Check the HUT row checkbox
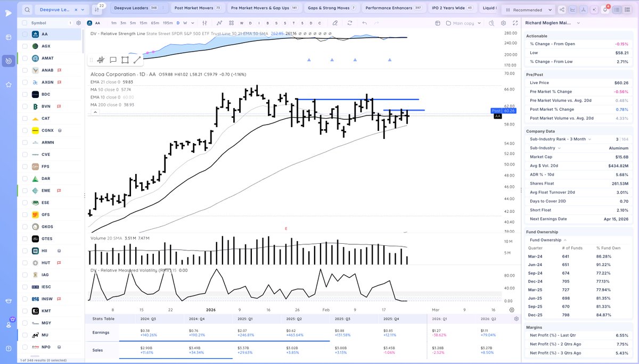This screenshot has width=639, height=364. pyautogui.click(x=24, y=263)
